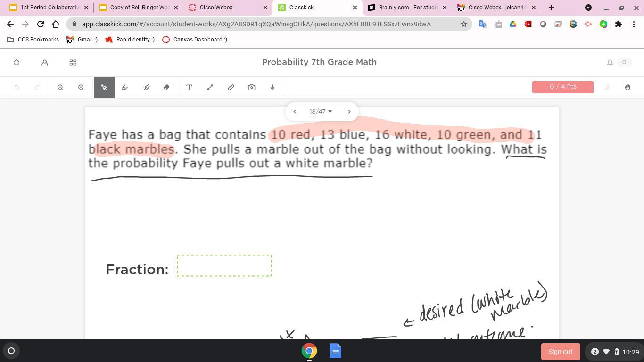The height and width of the screenshot is (362, 644).
Task: Start audio recording with microphone icon
Action: point(272,87)
